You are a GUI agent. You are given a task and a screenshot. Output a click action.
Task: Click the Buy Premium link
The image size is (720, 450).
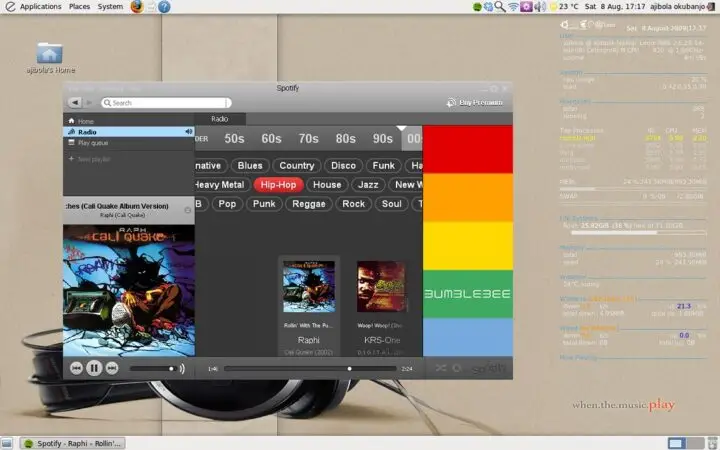pos(475,102)
